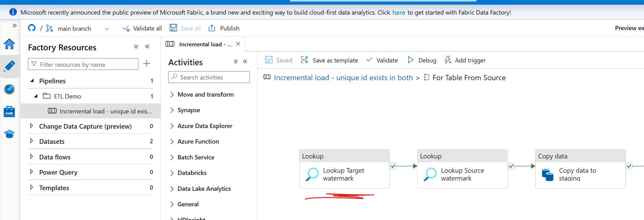The image size is (644, 220).
Task: Click the Lookup Source watermark success checkmark
Action: [511, 166]
